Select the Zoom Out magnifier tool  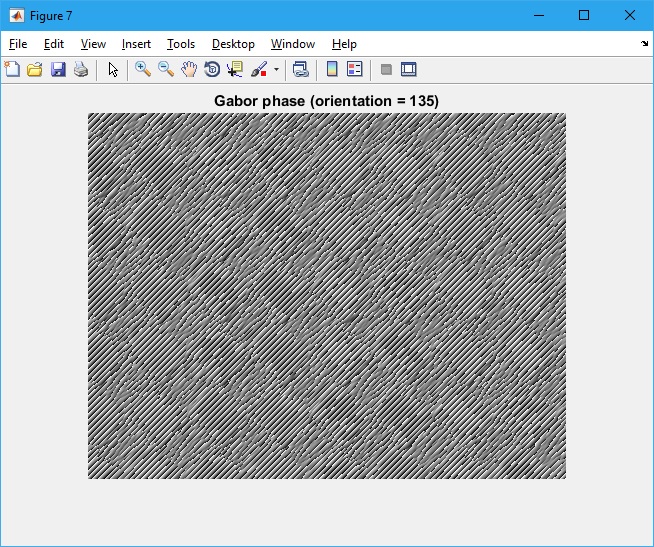point(166,69)
